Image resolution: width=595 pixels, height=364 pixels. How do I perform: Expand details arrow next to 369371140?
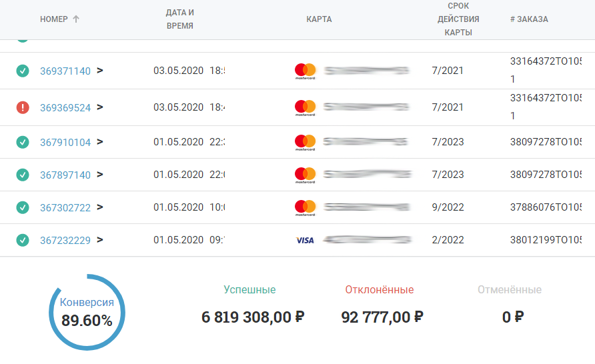point(100,71)
